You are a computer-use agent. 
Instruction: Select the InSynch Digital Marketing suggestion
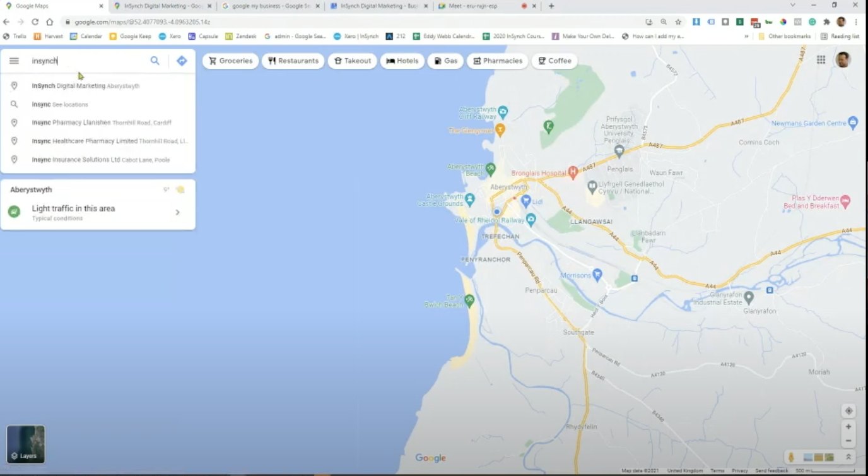click(85, 85)
